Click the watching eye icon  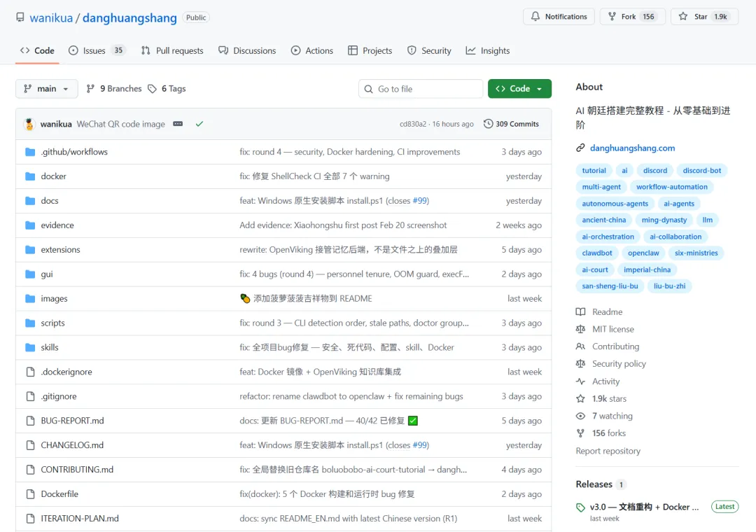tap(580, 416)
